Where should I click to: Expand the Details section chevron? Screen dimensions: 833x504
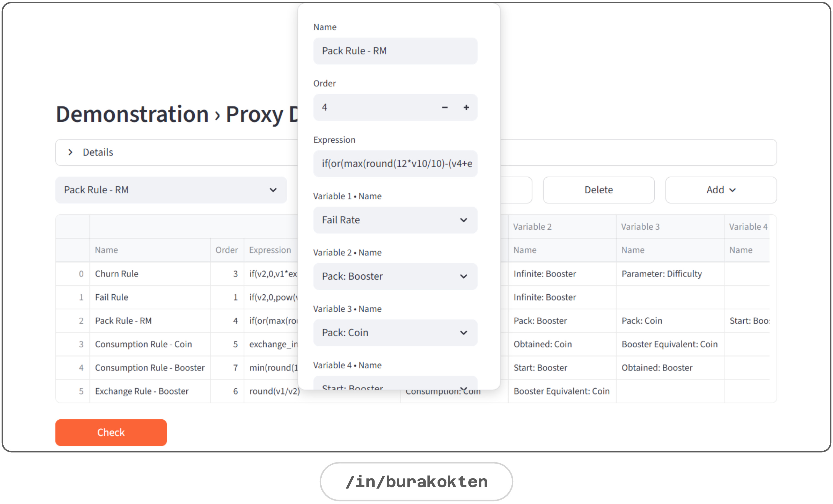point(70,152)
